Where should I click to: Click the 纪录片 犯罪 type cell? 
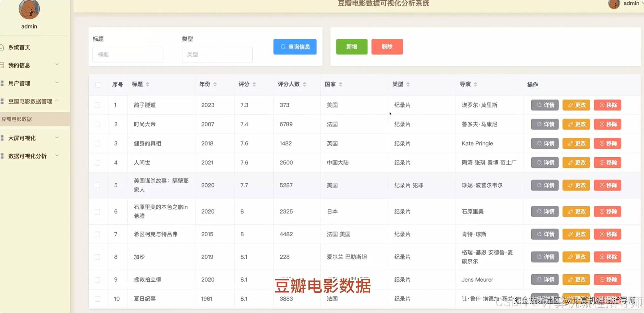click(409, 185)
